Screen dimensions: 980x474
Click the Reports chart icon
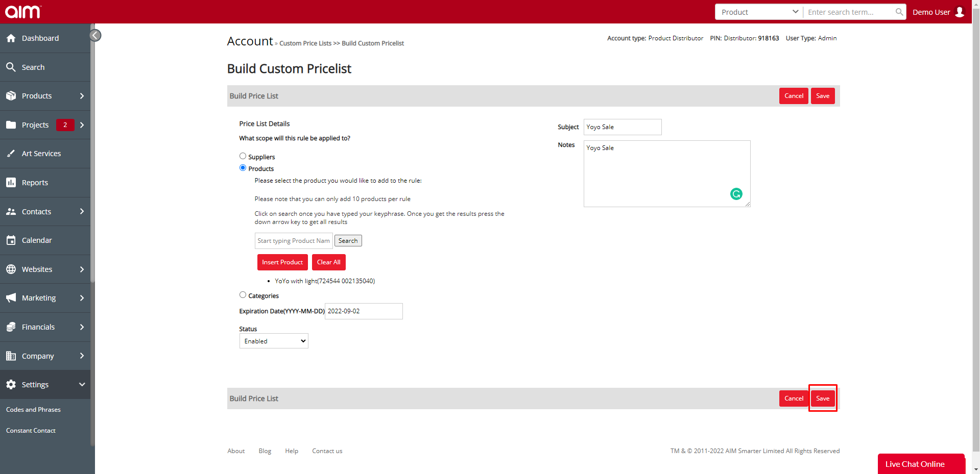tap(11, 183)
